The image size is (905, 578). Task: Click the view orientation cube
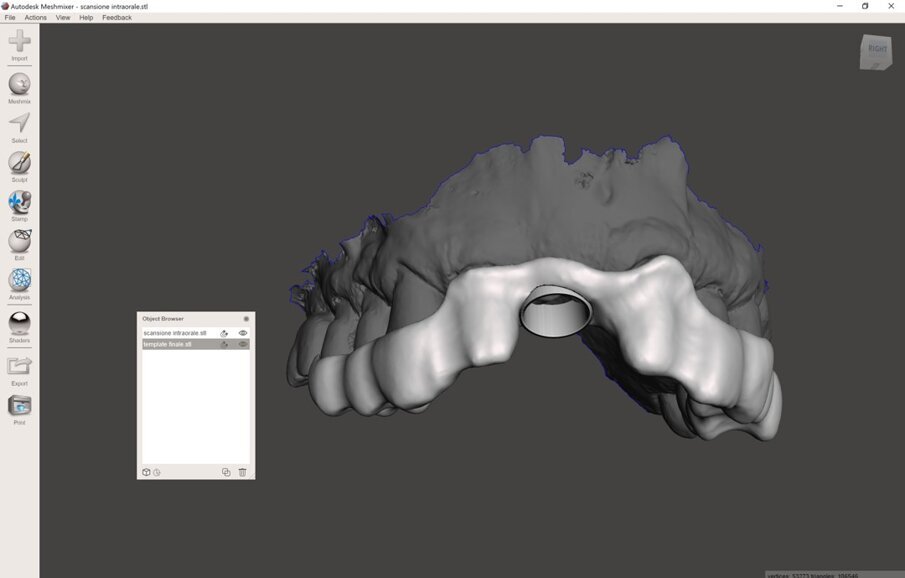(x=876, y=51)
